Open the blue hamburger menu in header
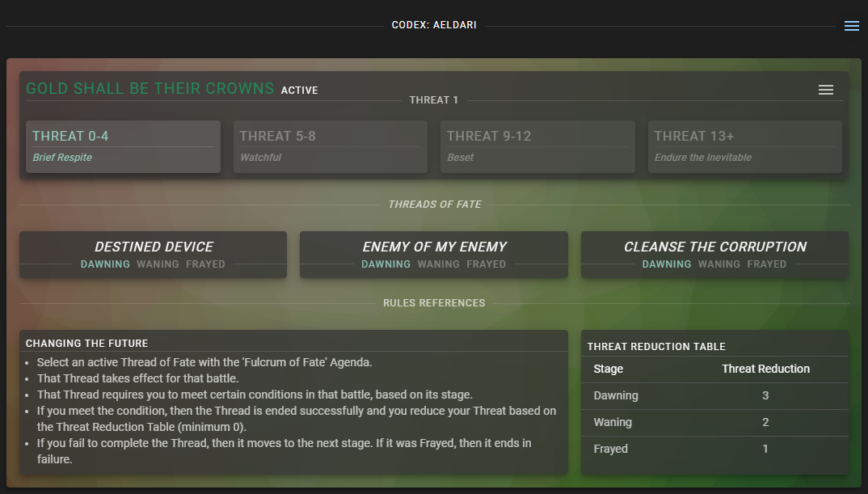868x494 pixels. (851, 26)
